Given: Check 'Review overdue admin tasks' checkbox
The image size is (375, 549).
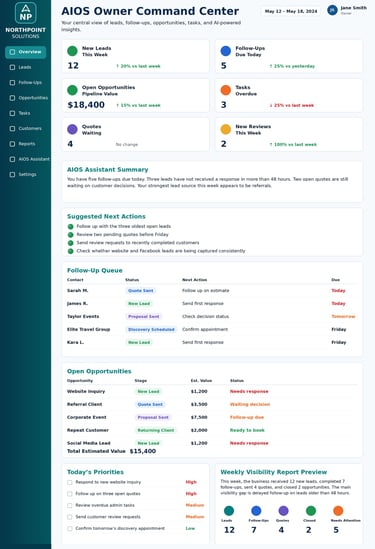Looking at the screenshot, I should [70, 506].
